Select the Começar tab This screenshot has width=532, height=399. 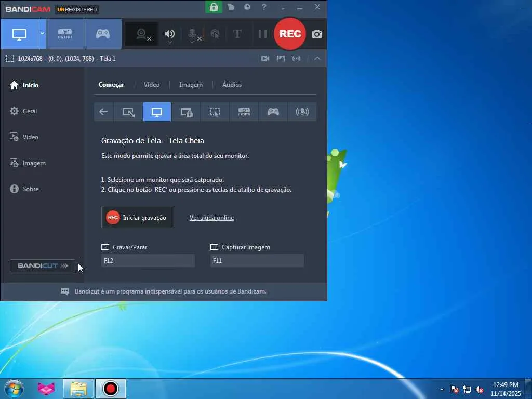111,85
